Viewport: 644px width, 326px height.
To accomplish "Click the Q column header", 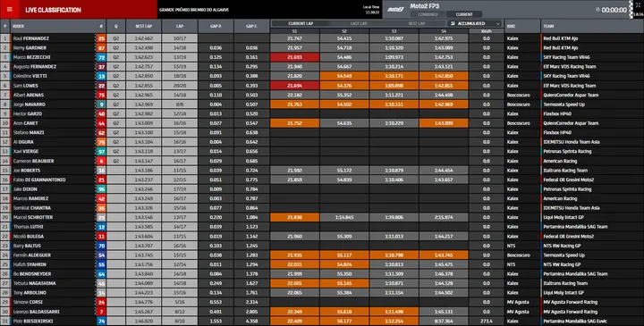I will [115, 26].
